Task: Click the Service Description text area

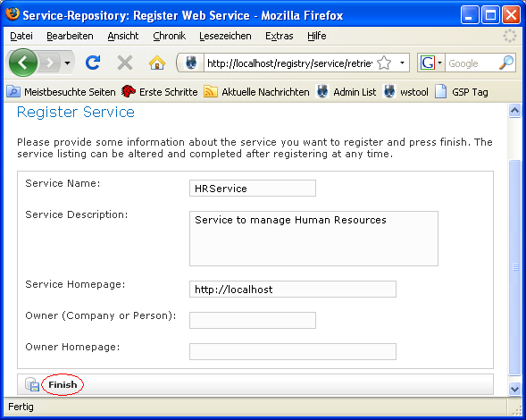Action: click(313, 239)
